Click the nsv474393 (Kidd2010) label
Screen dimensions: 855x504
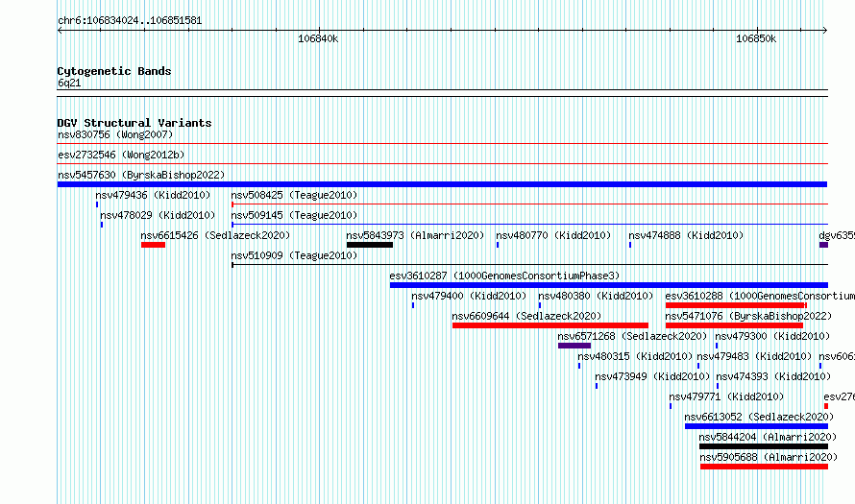(x=773, y=376)
